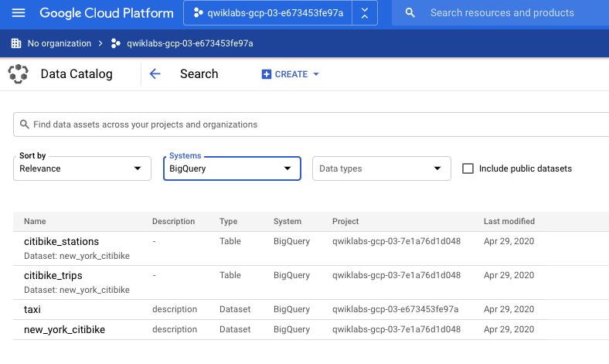Viewport: 609px width, 364px height.
Task: Click the Google Cloud Platform logo text
Action: pyautogui.click(x=107, y=13)
